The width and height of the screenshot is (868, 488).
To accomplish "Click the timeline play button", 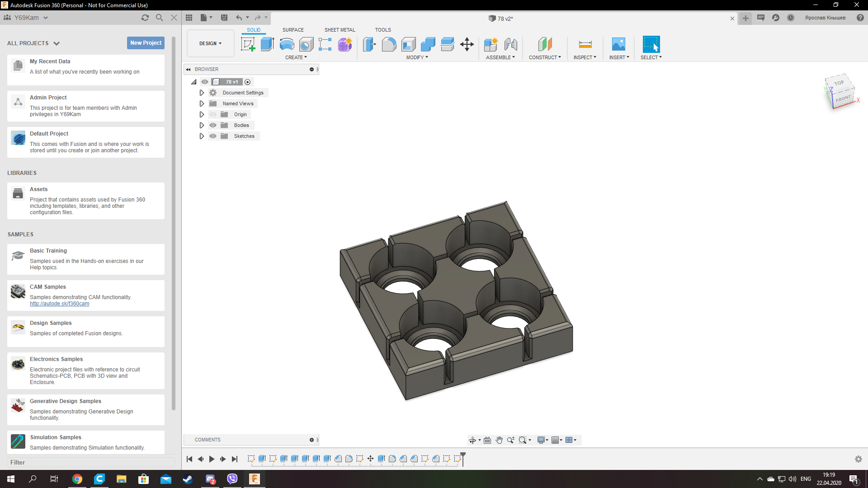I will click(x=212, y=459).
